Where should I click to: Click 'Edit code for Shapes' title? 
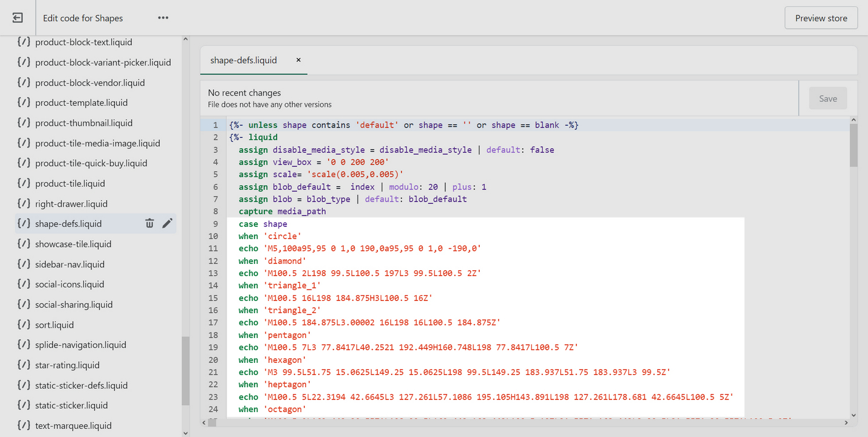coord(83,18)
